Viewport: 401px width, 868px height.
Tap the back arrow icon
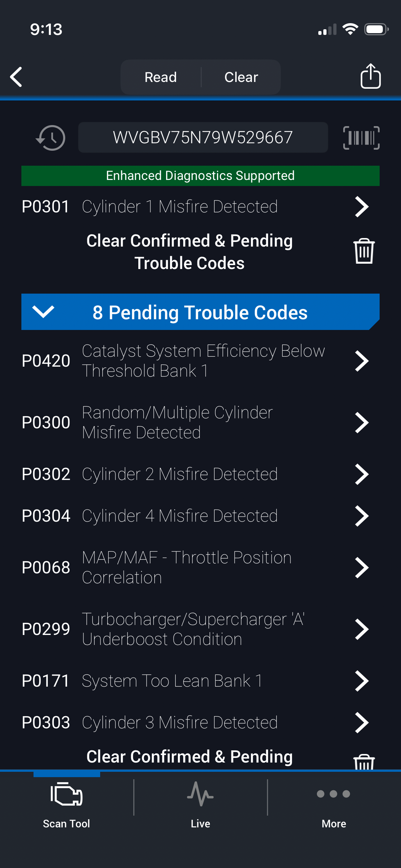(16, 77)
